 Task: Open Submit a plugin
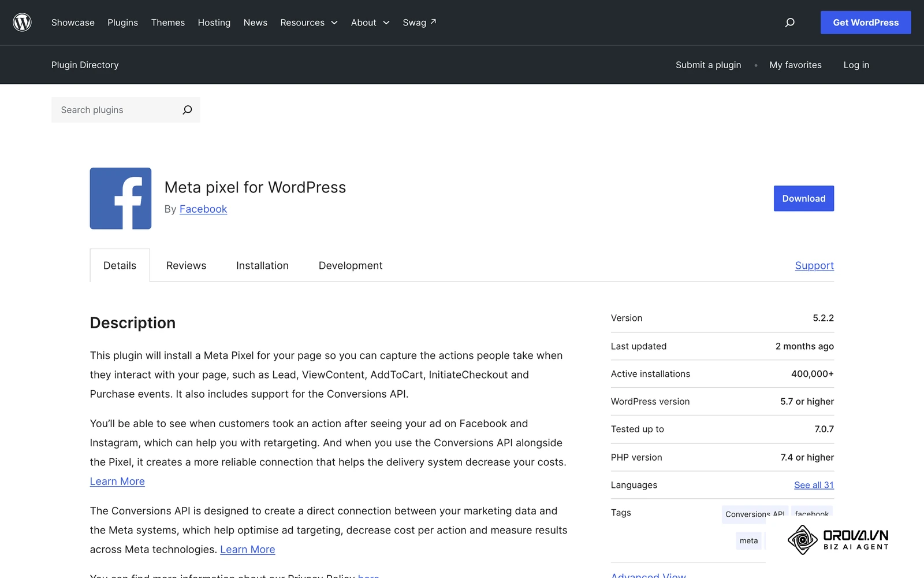709,65
